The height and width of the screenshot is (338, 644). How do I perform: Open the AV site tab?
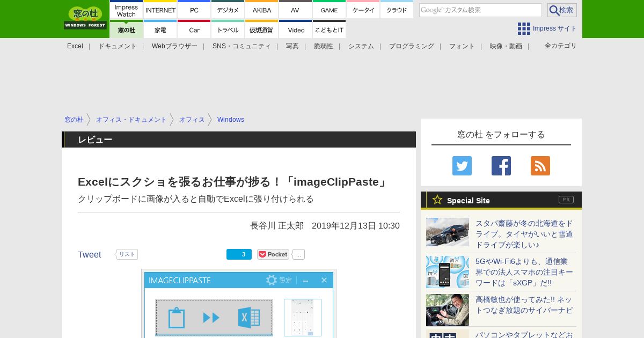click(295, 10)
